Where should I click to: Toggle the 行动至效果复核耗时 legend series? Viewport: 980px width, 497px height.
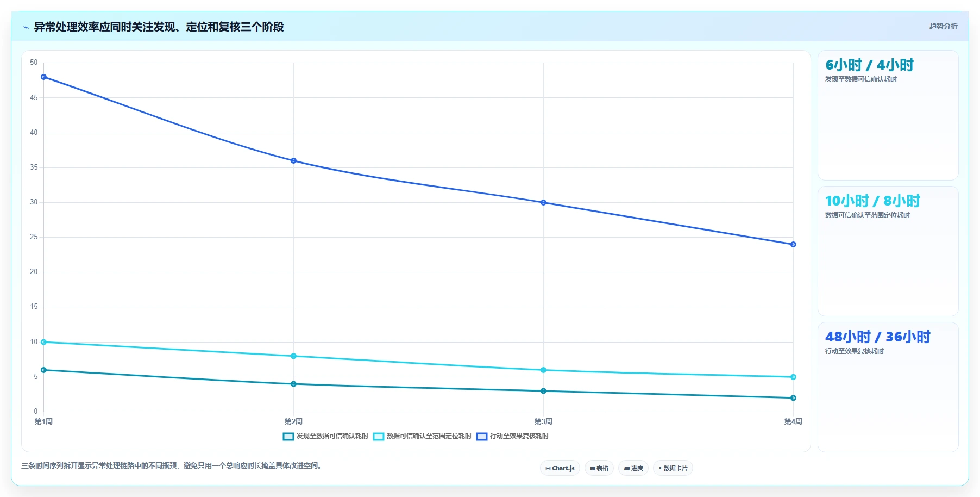tap(512, 436)
